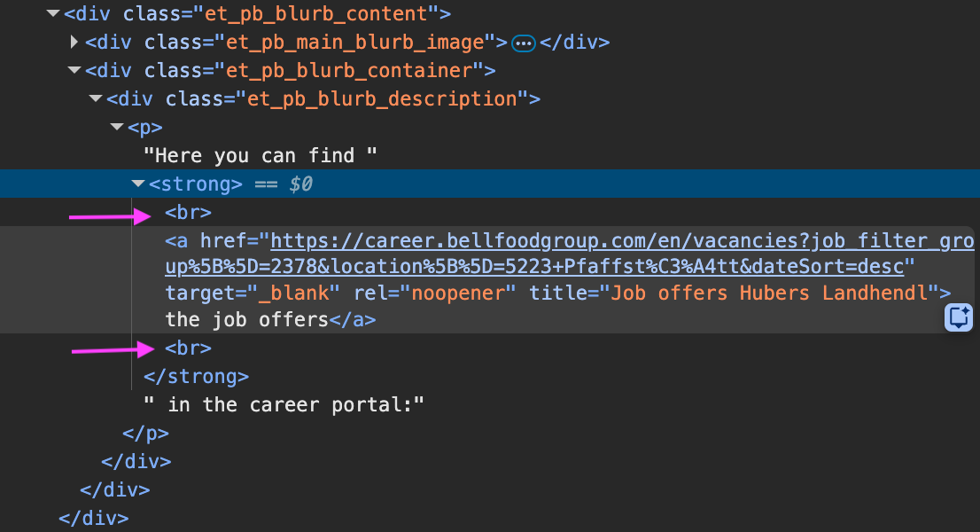Collapse the et_pb_blurb_description div

[96, 99]
